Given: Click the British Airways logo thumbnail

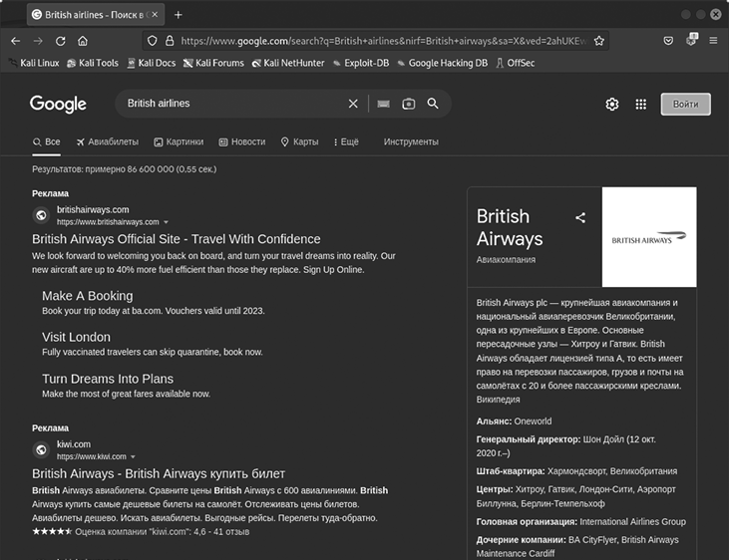Looking at the screenshot, I should point(648,237).
